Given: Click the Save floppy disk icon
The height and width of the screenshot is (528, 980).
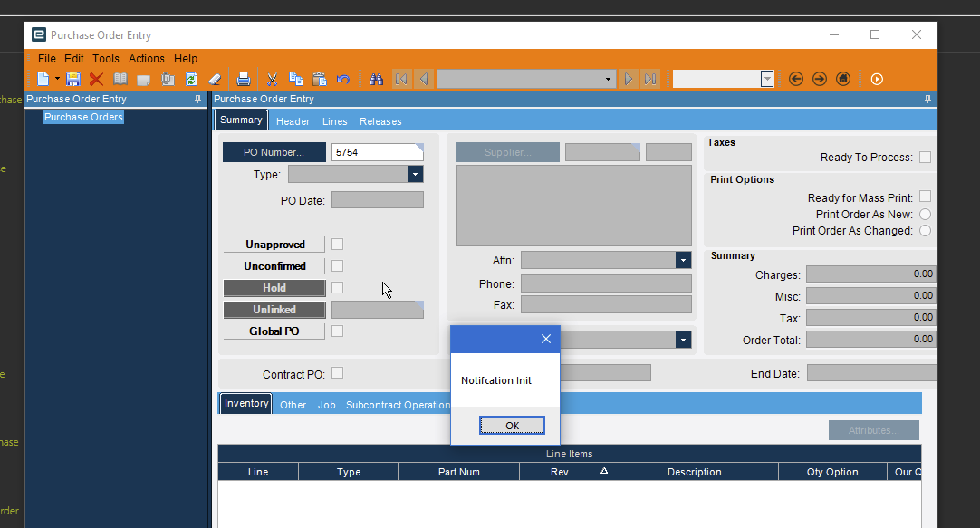Looking at the screenshot, I should pyautogui.click(x=73, y=80).
